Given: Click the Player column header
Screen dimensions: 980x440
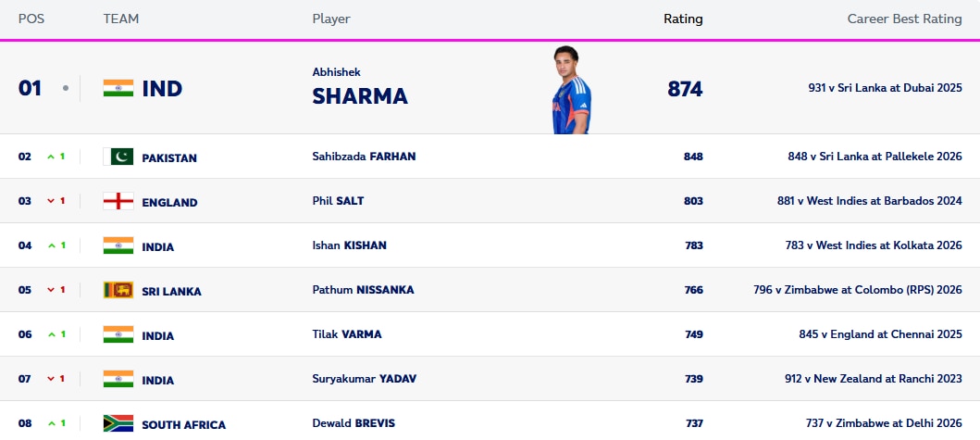Looking at the screenshot, I should [331, 19].
